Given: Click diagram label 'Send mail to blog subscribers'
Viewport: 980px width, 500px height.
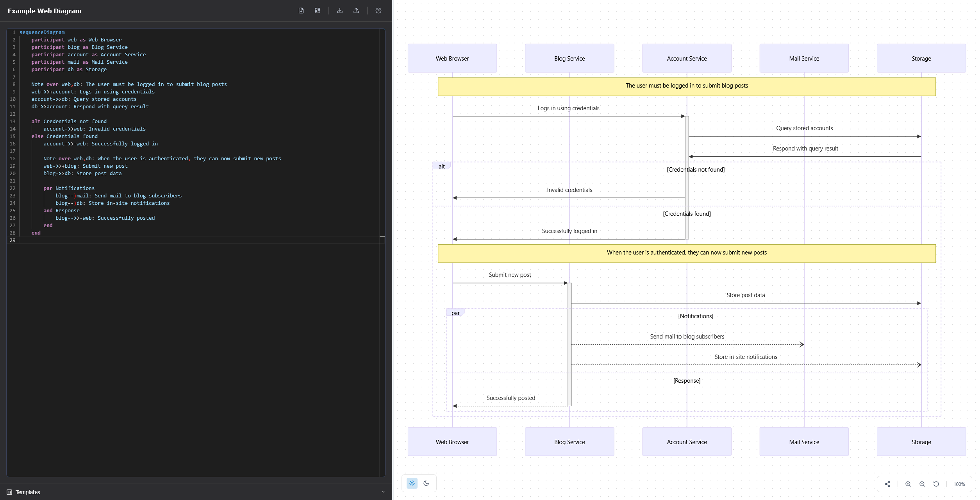Looking at the screenshot, I should 687,337.
